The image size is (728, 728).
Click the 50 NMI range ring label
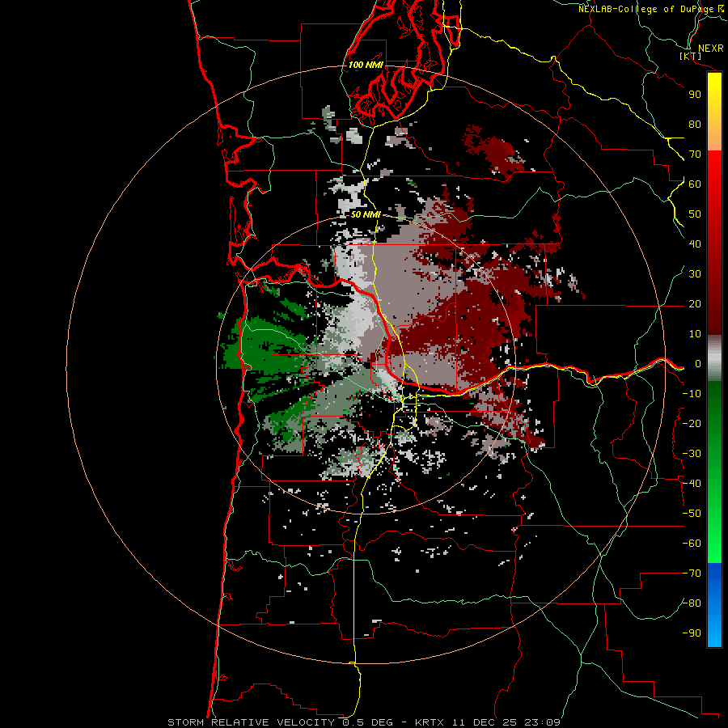[x=366, y=214]
